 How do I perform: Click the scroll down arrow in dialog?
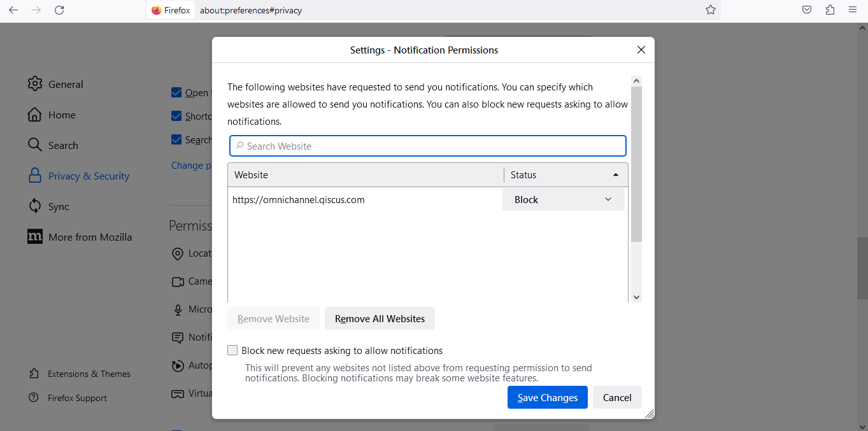pos(636,297)
